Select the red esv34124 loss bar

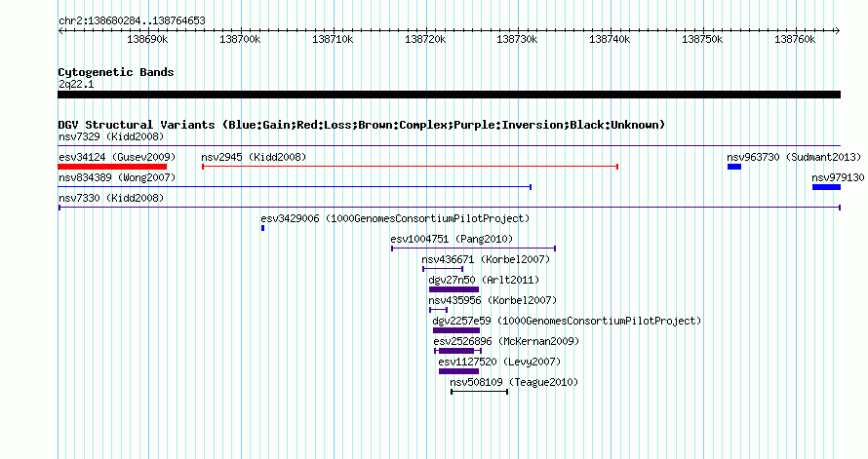click(112, 167)
